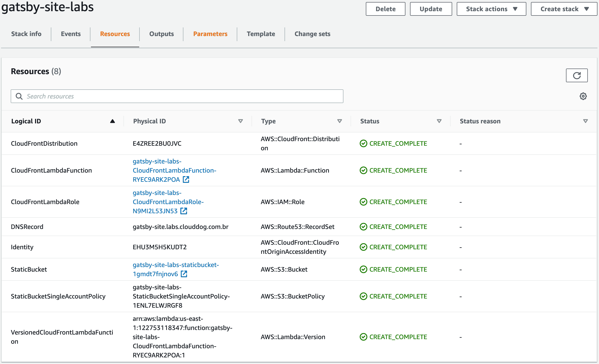Sort by Status column arrow
The image size is (599, 364).
pyautogui.click(x=439, y=121)
